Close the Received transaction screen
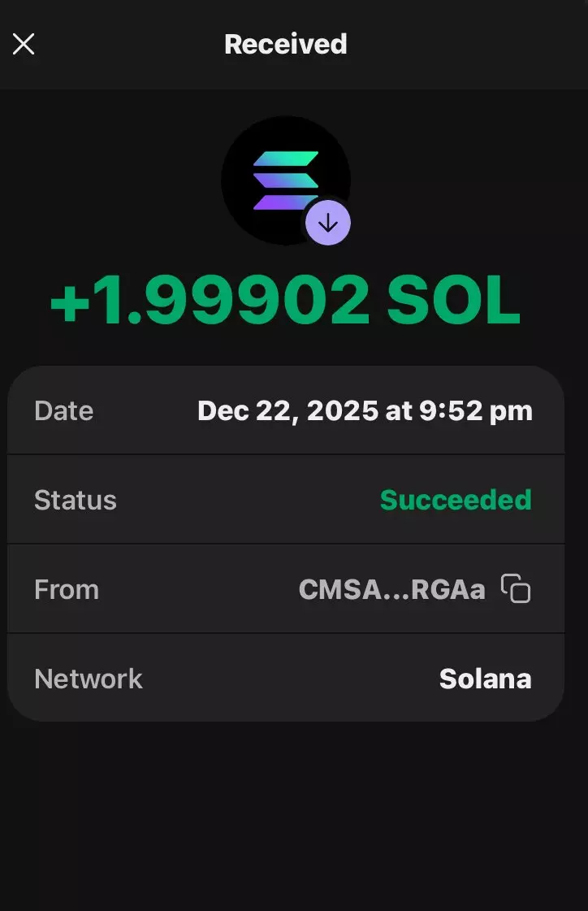The width and height of the screenshot is (588, 911). (x=24, y=44)
